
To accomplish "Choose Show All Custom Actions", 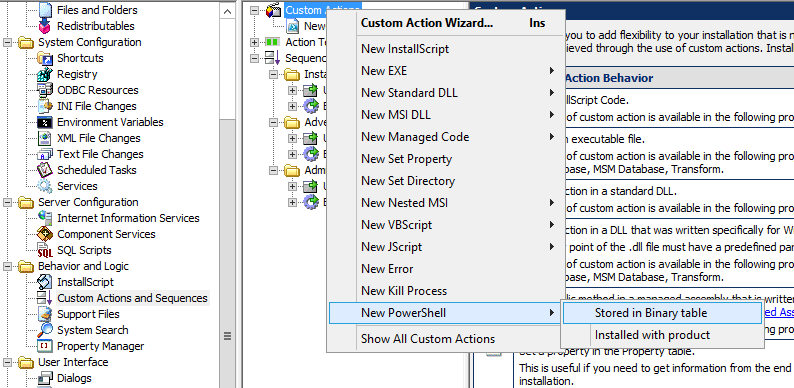I will [x=446, y=339].
